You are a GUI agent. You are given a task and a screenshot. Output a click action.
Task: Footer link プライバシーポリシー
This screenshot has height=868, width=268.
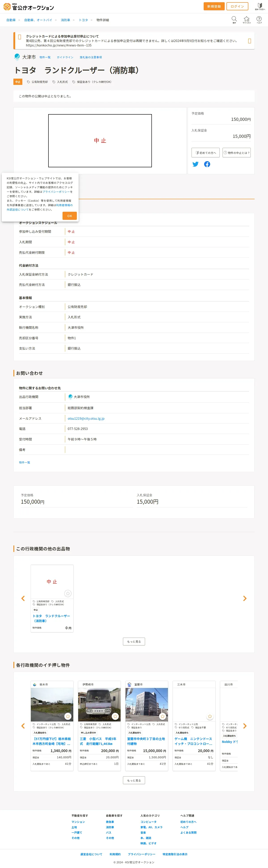pyautogui.click(x=142, y=854)
